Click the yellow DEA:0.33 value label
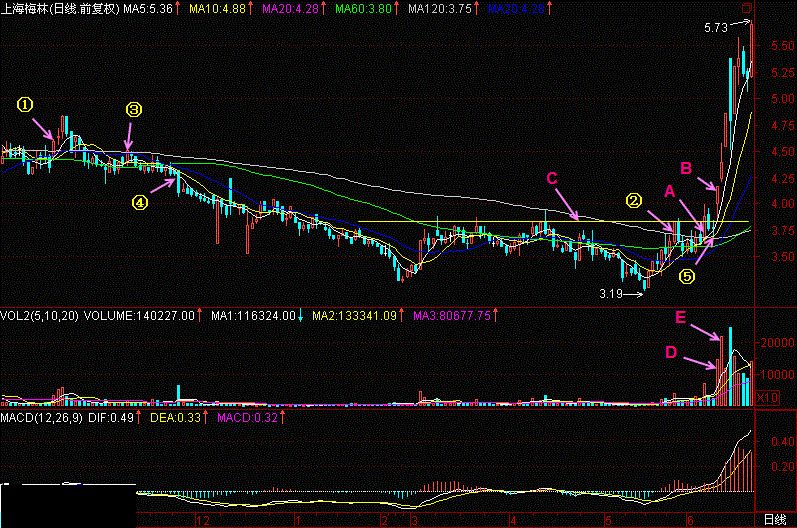 (x=235, y=415)
